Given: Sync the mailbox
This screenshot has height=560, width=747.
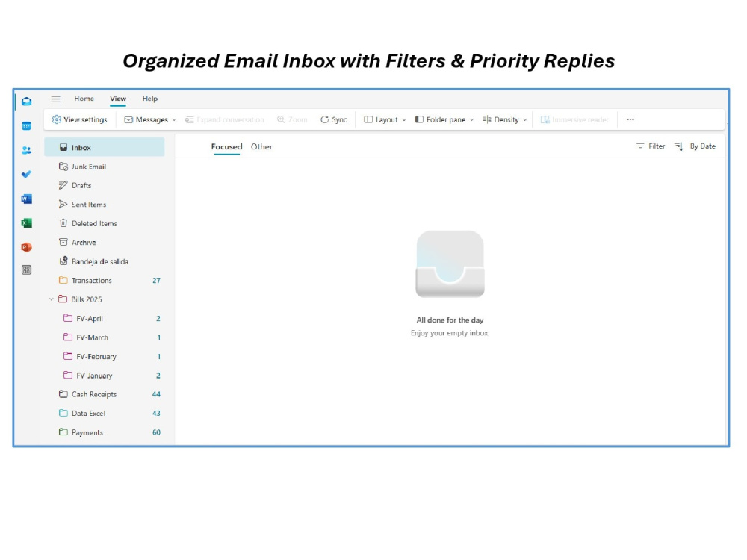Looking at the screenshot, I should coord(333,119).
